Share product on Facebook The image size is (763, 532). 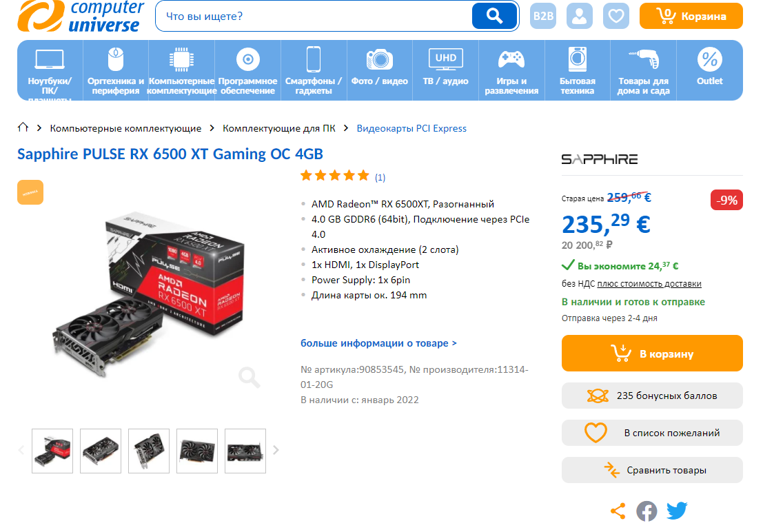tap(647, 511)
